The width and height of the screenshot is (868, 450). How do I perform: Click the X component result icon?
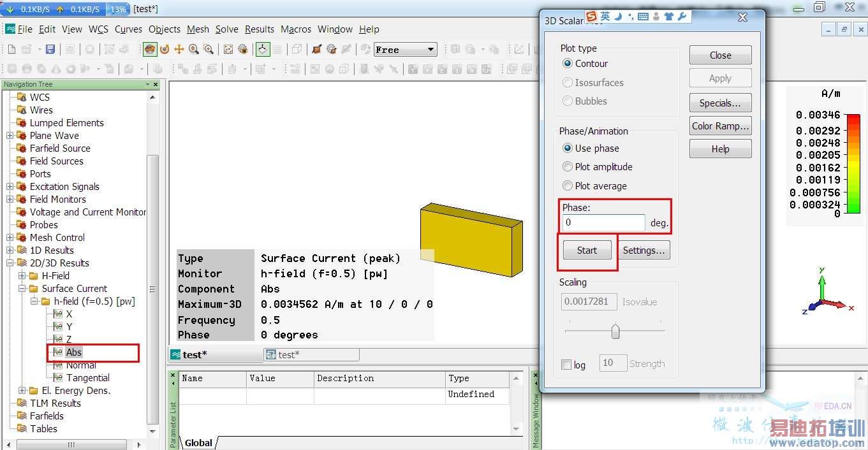point(59,314)
